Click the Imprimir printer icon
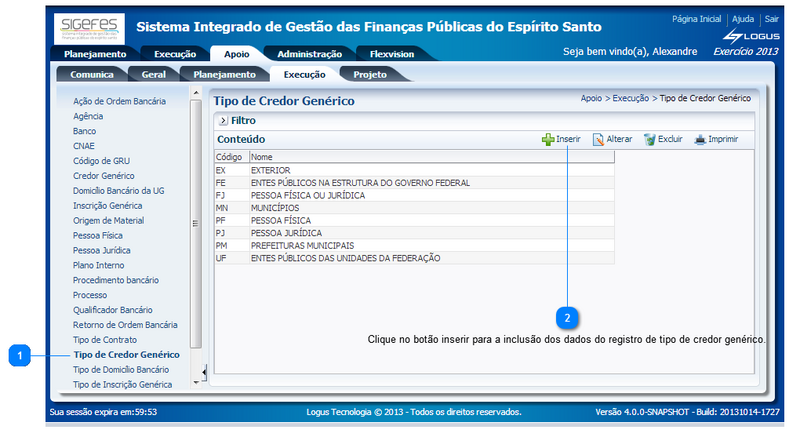 (x=700, y=140)
